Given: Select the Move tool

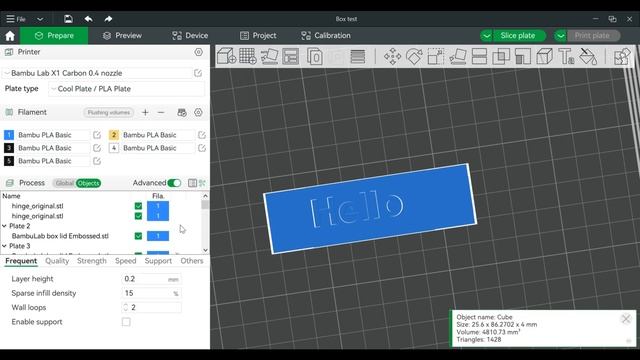Looking at the screenshot, I should click(392, 56).
